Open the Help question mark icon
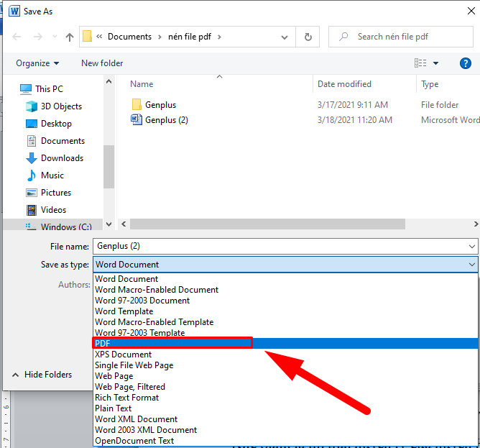Viewport: 480px width, 448px height. coord(465,63)
